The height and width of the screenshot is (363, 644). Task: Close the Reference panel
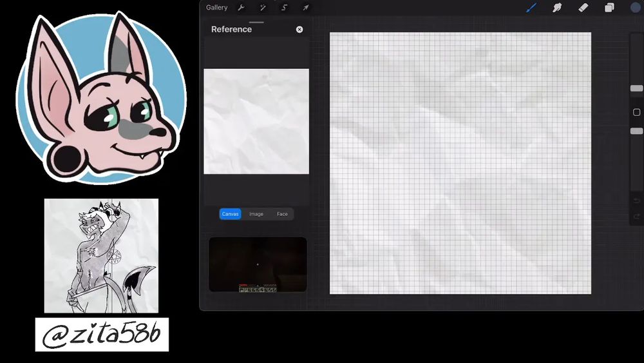(x=299, y=29)
